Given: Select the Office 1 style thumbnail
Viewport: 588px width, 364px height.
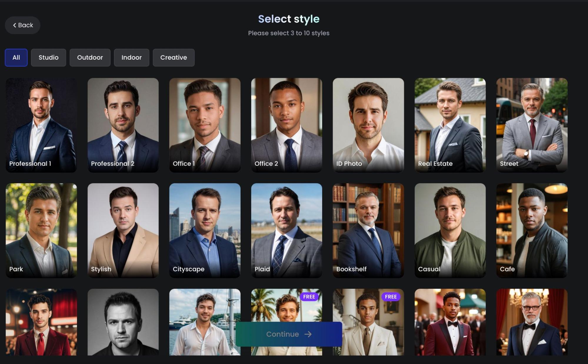Looking at the screenshot, I should 205,125.
